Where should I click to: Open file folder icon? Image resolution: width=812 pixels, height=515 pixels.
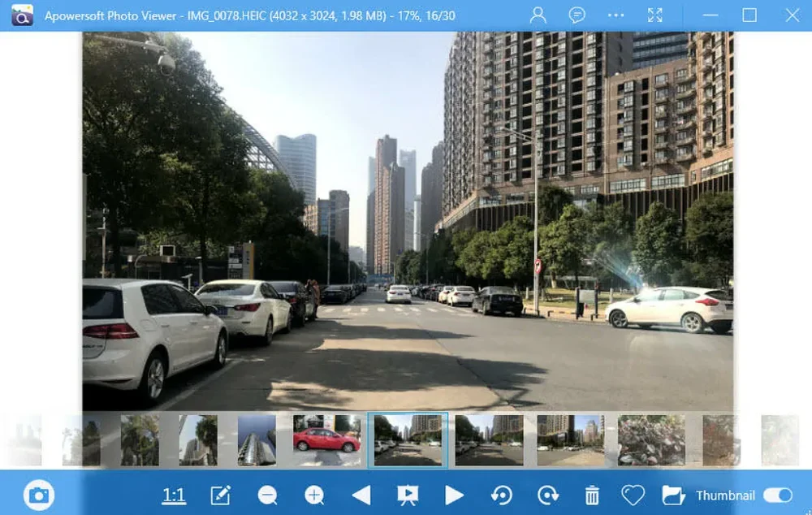pos(673,496)
